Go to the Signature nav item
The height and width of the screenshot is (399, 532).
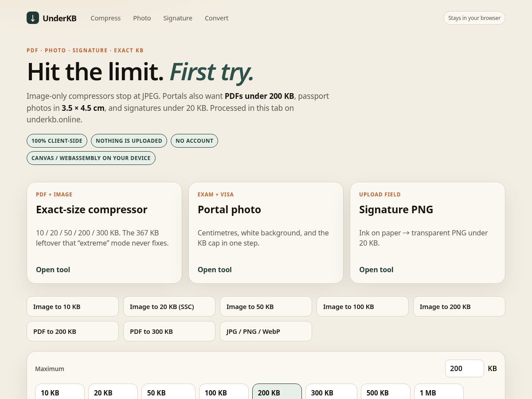pos(178,18)
